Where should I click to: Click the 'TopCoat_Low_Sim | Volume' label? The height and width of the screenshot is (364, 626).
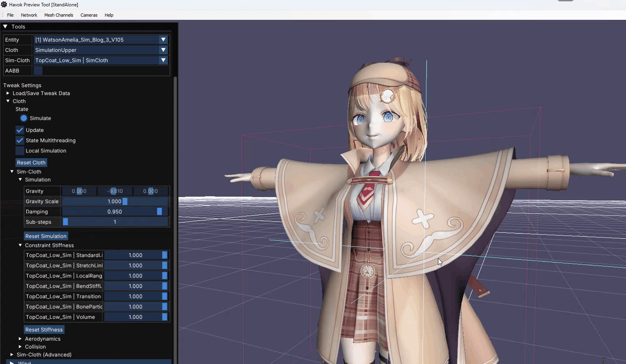click(60, 317)
